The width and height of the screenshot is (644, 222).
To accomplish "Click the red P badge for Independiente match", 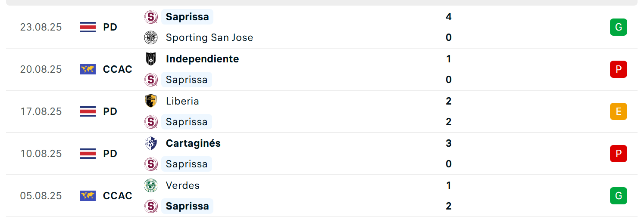I will [619, 69].
